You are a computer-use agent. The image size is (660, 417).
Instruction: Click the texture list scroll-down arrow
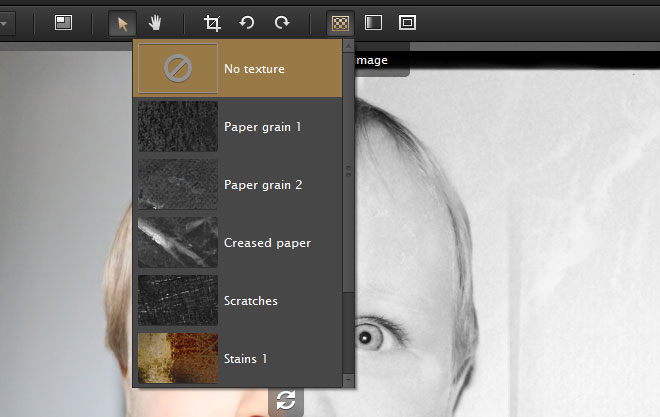[x=348, y=380]
